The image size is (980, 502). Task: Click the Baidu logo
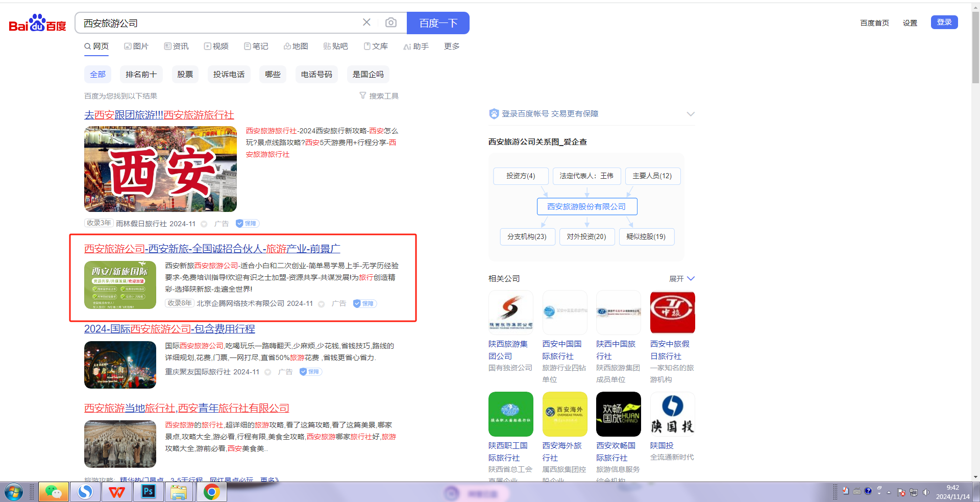coord(37,23)
